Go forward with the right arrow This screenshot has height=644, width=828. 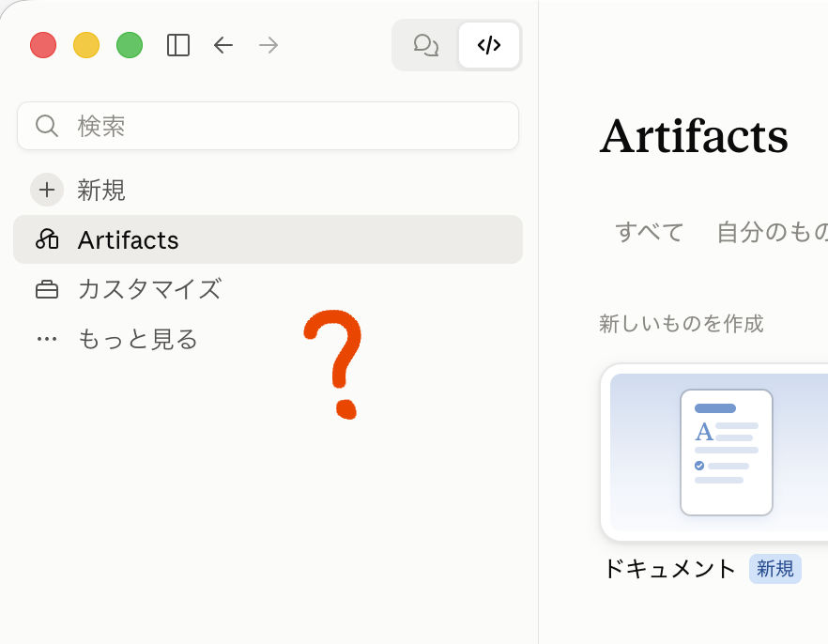coord(268,45)
